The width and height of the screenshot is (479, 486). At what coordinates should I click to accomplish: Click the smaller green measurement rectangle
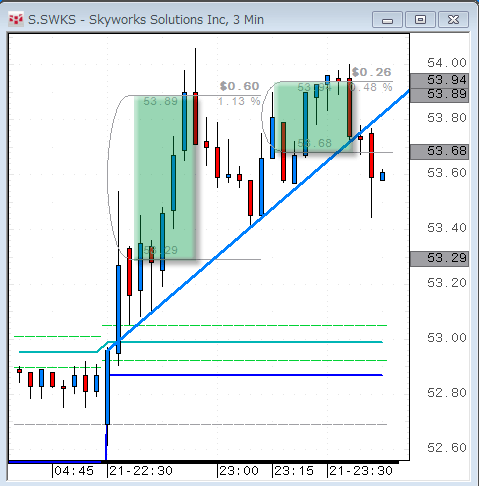click(x=313, y=117)
